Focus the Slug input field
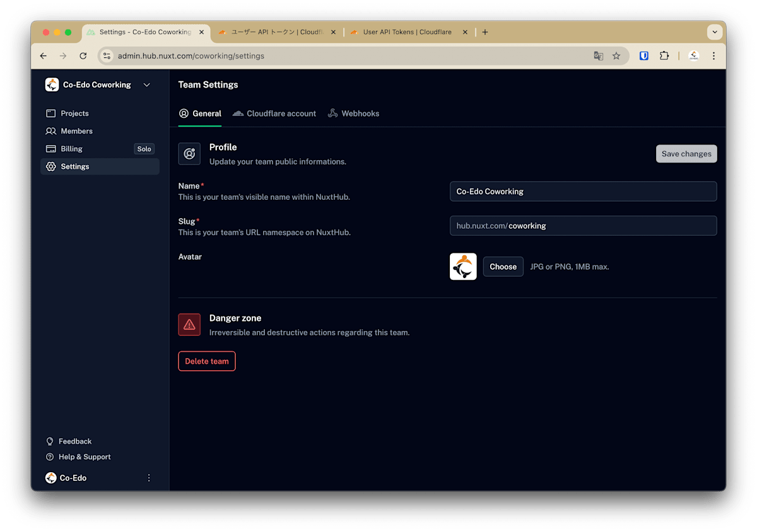The image size is (757, 532). pyautogui.click(x=583, y=226)
